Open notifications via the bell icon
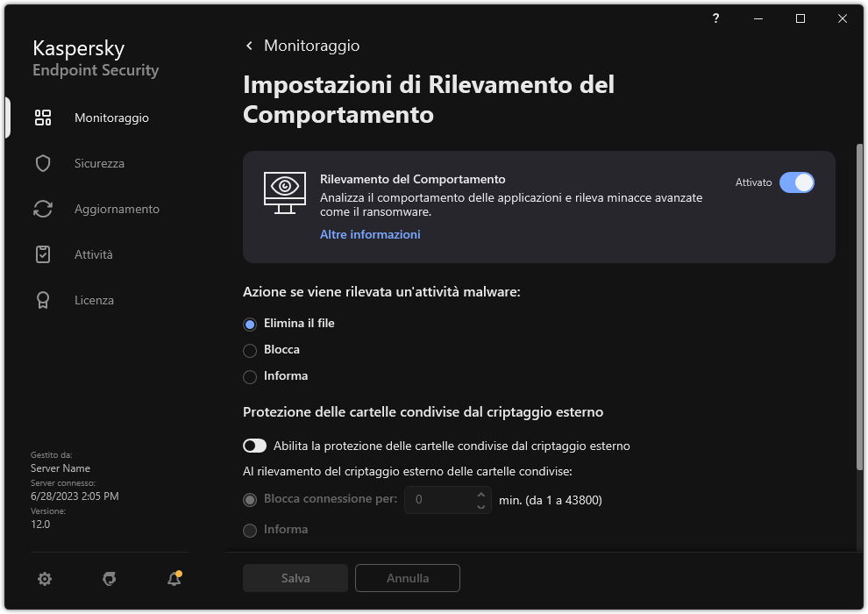This screenshot has width=868, height=614. point(174,579)
